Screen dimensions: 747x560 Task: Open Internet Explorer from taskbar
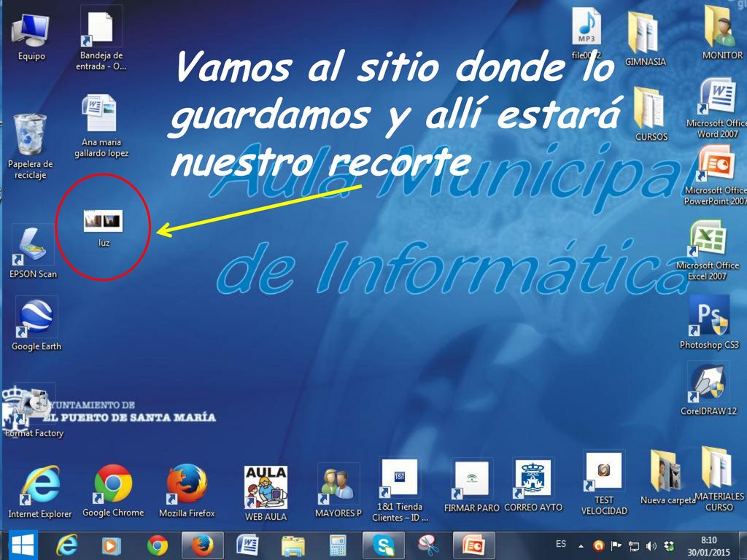tap(67, 545)
